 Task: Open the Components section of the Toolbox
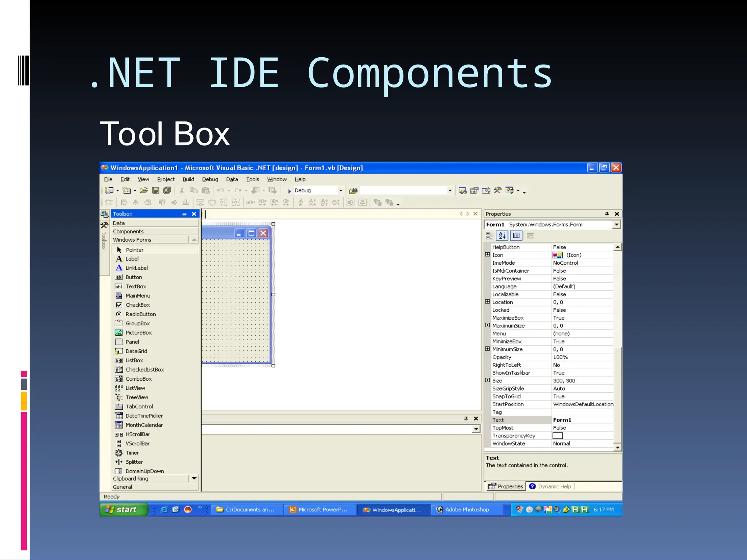pos(155,232)
